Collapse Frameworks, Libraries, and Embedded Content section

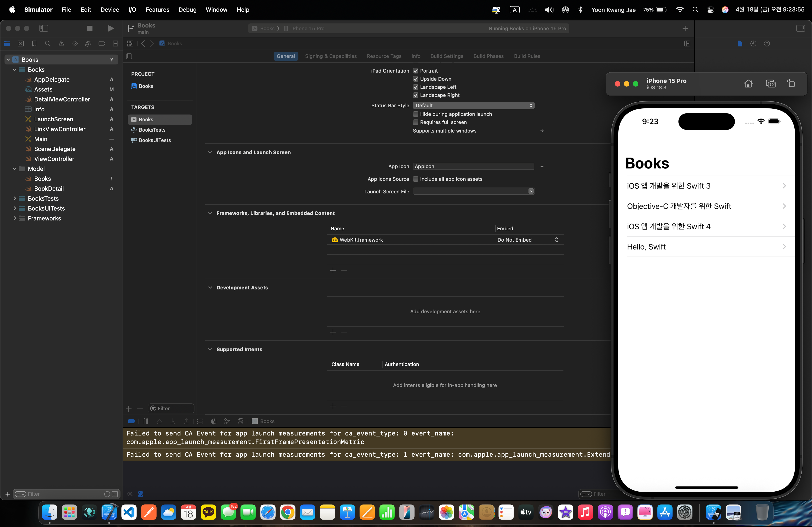(x=210, y=213)
